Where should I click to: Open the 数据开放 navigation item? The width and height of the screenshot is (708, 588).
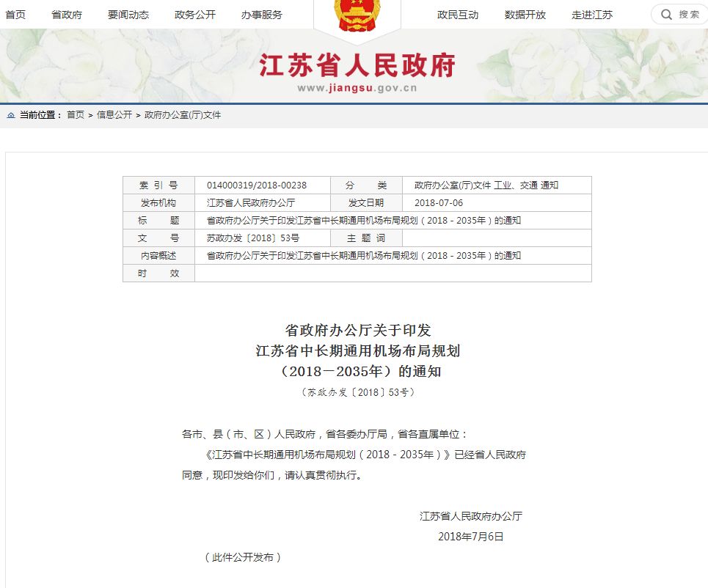tap(525, 15)
